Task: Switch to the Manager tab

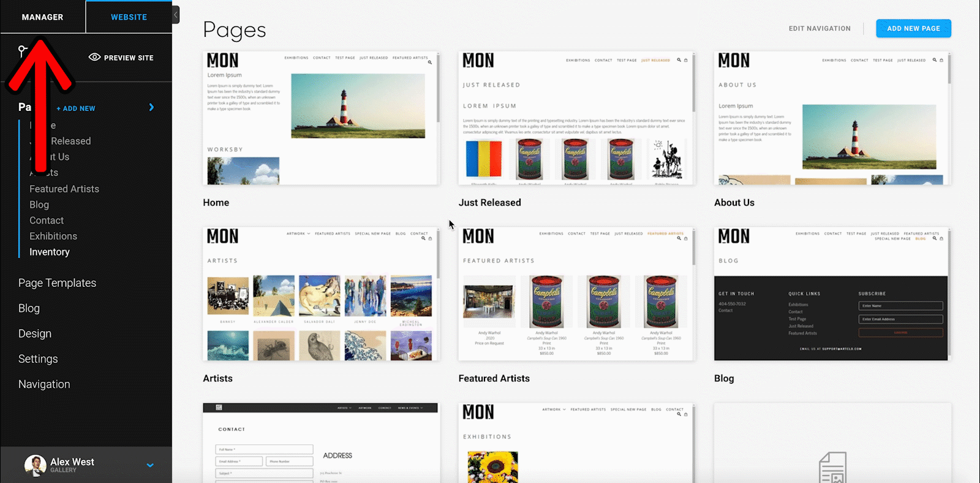Action: click(x=42, y=17)
